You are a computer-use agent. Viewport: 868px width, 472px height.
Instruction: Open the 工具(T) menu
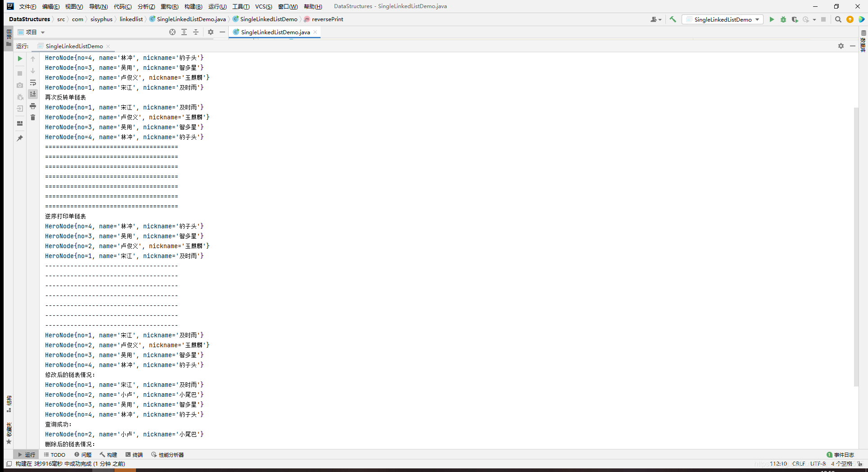[x=241, y=6]
